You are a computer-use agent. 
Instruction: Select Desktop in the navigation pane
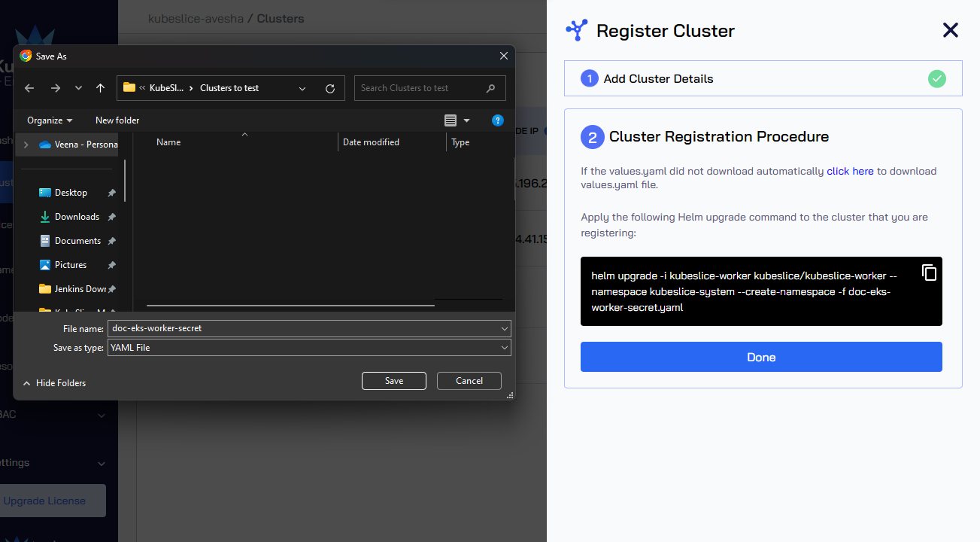[71, 193]
